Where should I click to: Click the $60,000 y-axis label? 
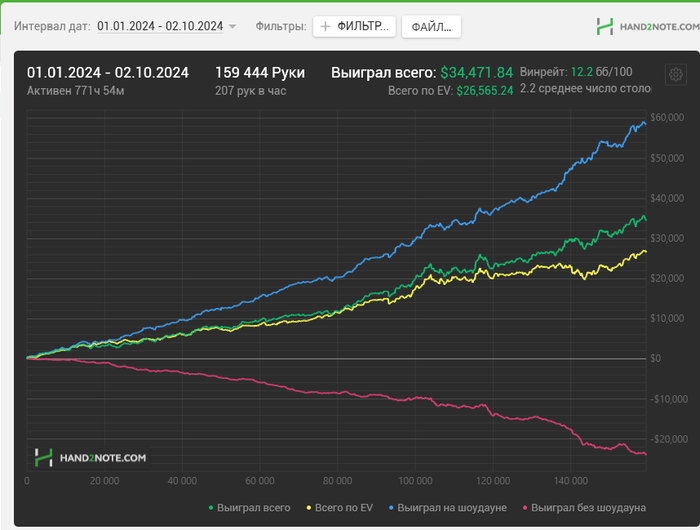point(667,117)
